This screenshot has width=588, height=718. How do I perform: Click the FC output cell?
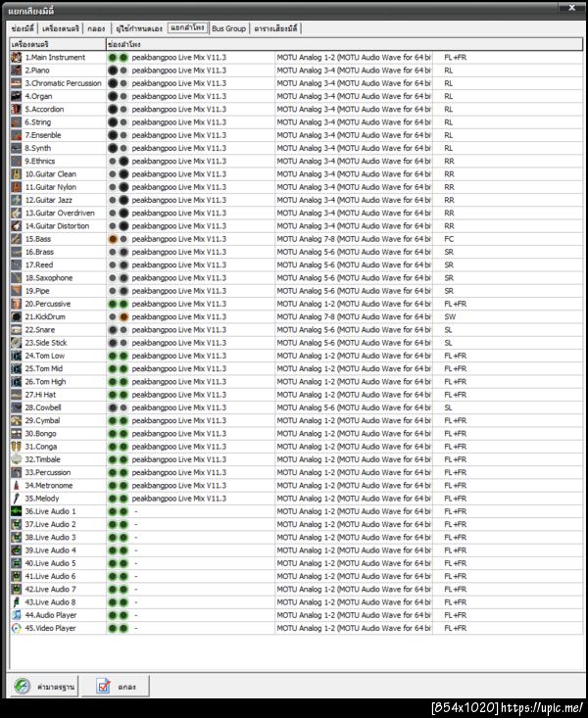(x=449, y=239)
